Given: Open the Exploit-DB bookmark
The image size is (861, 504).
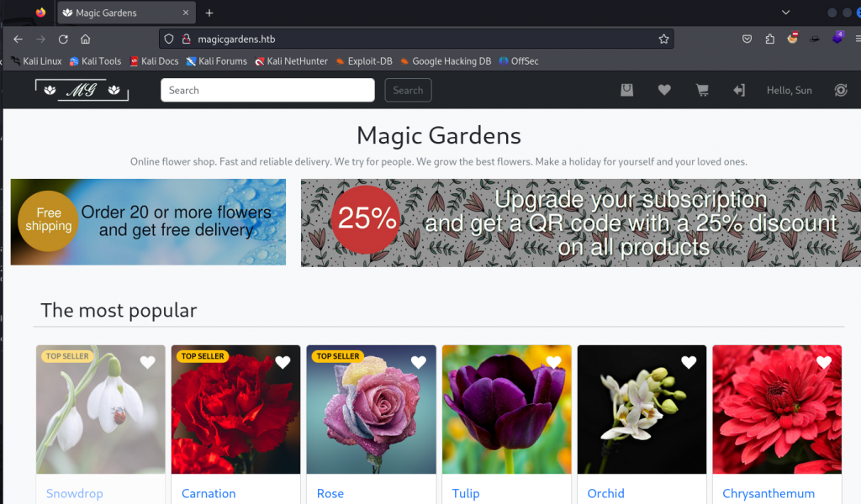Looking at the screenshot, I should pyautogui.click(x=364, y=60).
